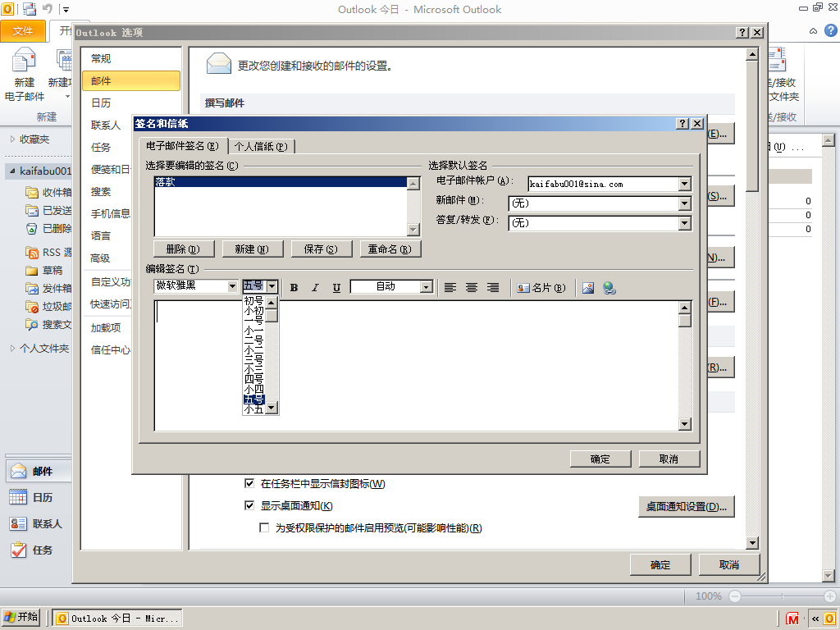Switch to 任务 navigation icon

click(x=18, y=550)
